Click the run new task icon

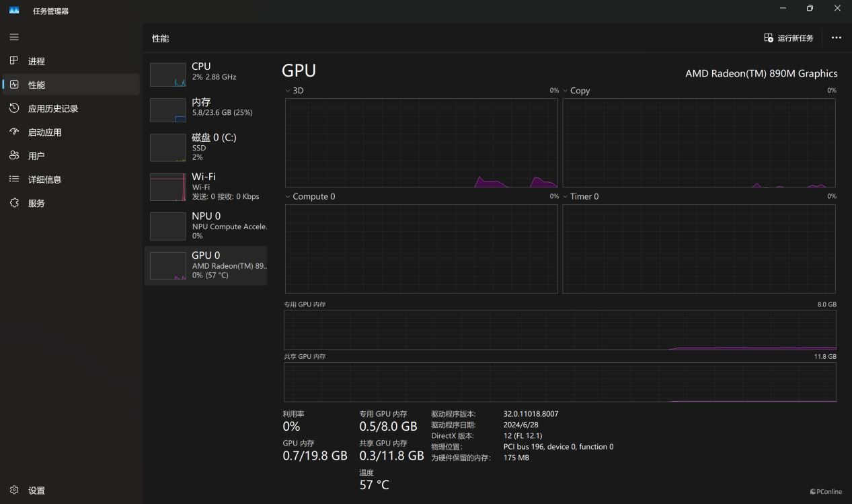point(769,38)
